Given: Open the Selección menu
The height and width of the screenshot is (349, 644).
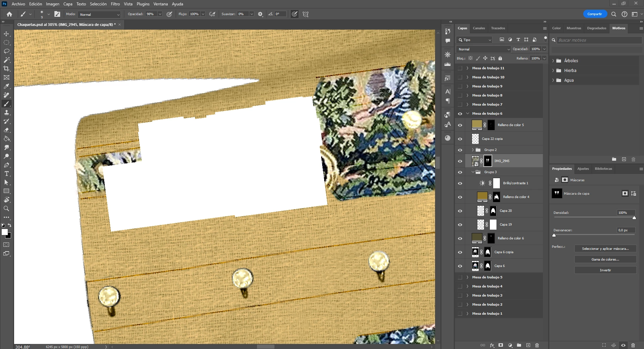Looking at the screenshot, I should [x=98, y=4].
